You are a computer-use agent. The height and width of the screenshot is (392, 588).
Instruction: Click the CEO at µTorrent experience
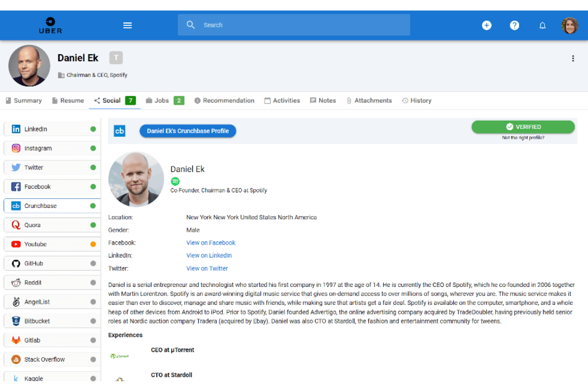click(x=172, y=350)
